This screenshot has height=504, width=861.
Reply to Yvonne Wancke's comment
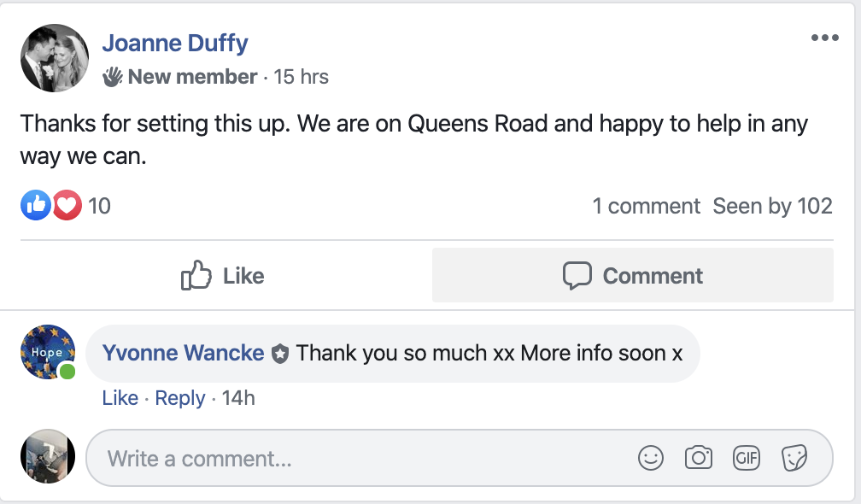pos(179,398)
